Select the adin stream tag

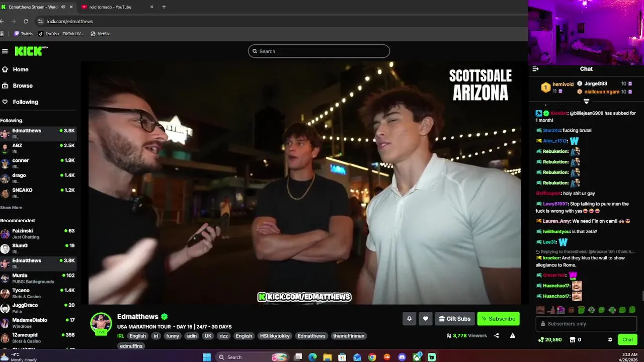click(192, 336)
